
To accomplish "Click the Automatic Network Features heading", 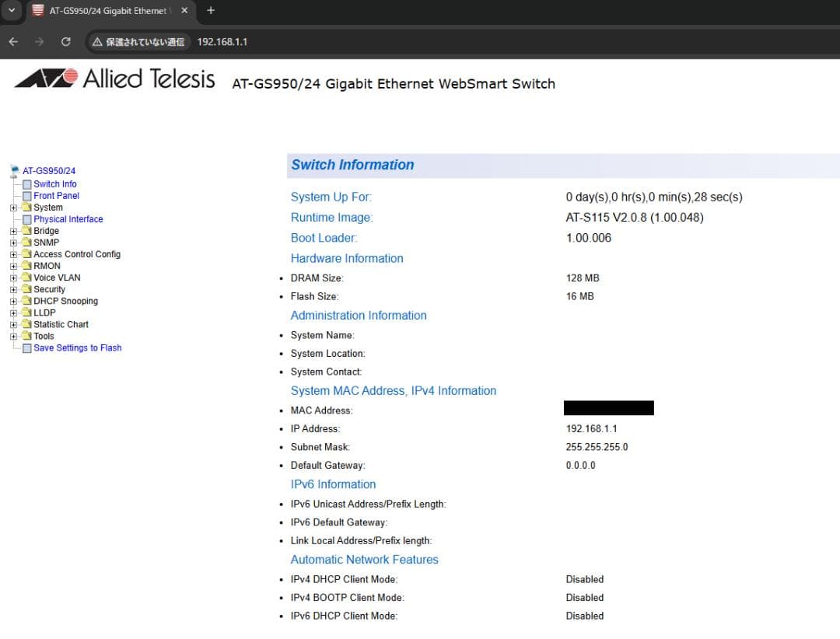I will (364, 560).
